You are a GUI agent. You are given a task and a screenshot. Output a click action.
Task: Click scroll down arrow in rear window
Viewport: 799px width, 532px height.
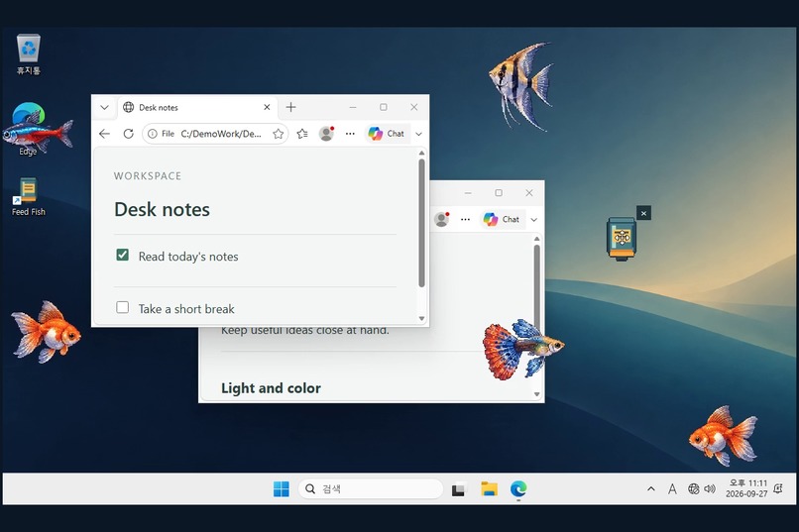(536, 394)
